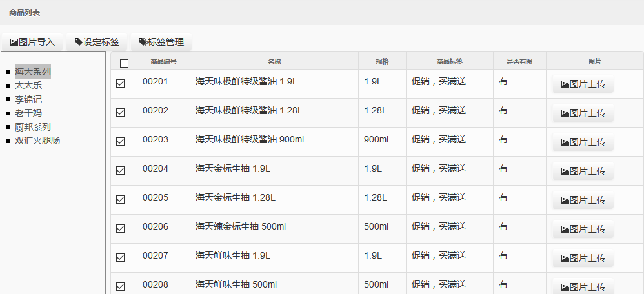The width and height of the screenshot is (644, 294).
Task: Upload image for product 00208
Action: click(x=583, y=287)
